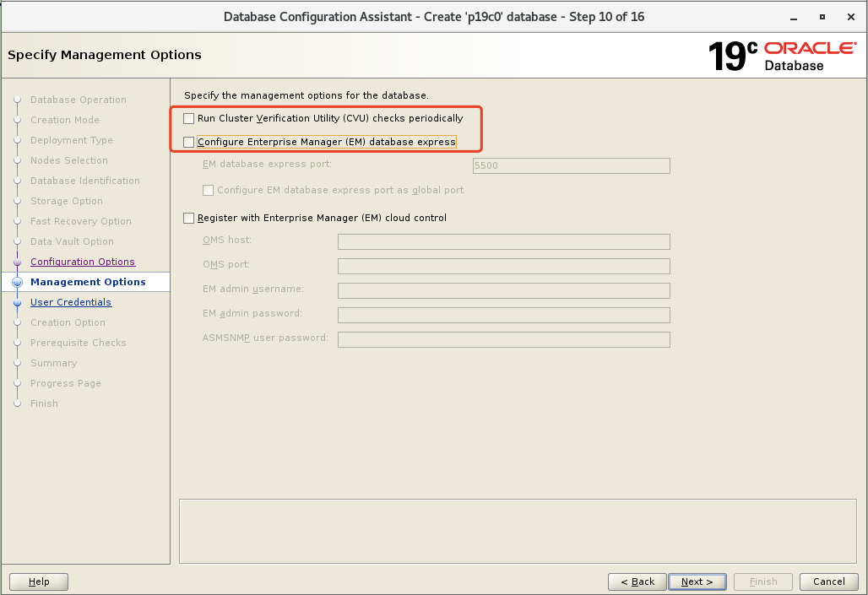Screen dimensions: 868x595
Task: Click the Cancel button
Action: click(828, 581)
